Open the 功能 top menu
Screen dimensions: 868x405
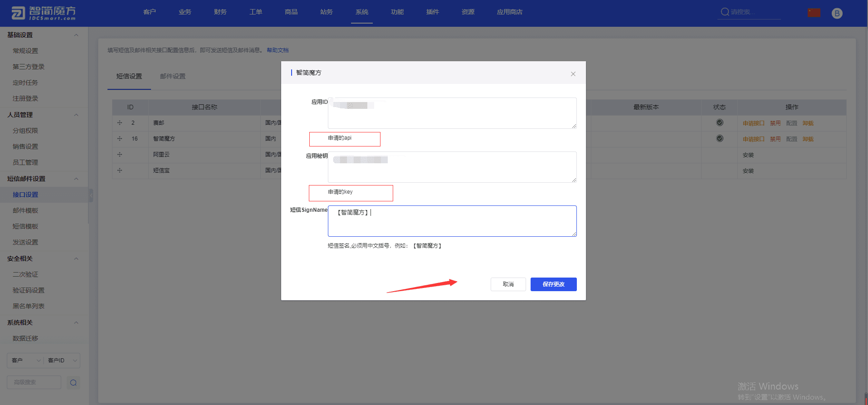pyautogui.click(x=397, y=12)
